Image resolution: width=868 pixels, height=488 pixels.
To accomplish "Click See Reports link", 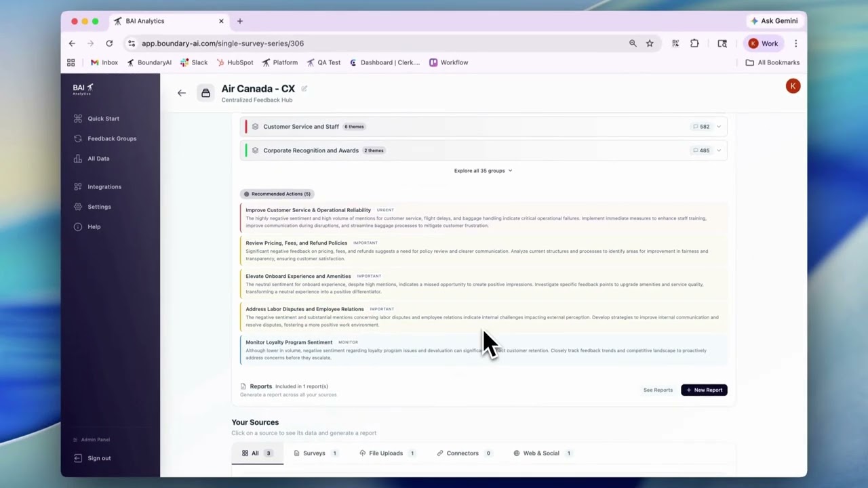I will [658, 390].
